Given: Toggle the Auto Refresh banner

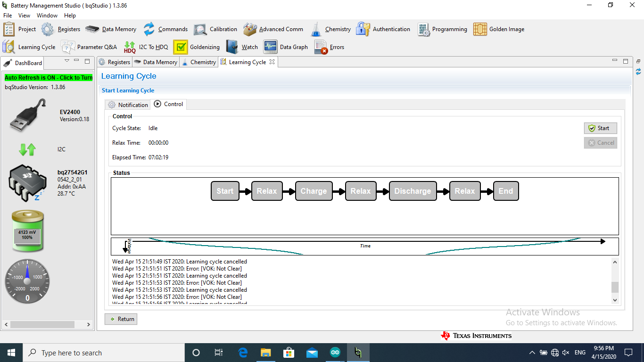Looking at the screenshot, I should 49,78.
